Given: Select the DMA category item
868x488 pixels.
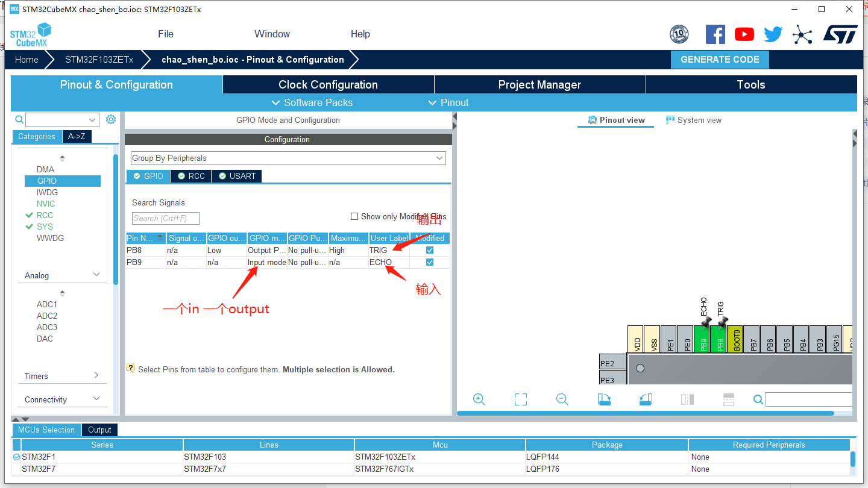Looking at the screenshot, I should coord(45,169).
